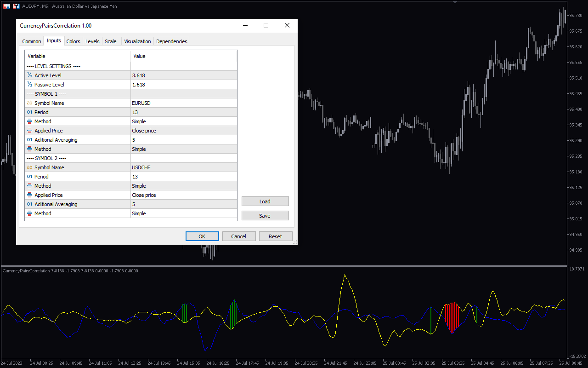The width and height of the screenshot is (588, 368).
Task: Click the Load button
Action: pyautogui.click(x=265, y=201)
